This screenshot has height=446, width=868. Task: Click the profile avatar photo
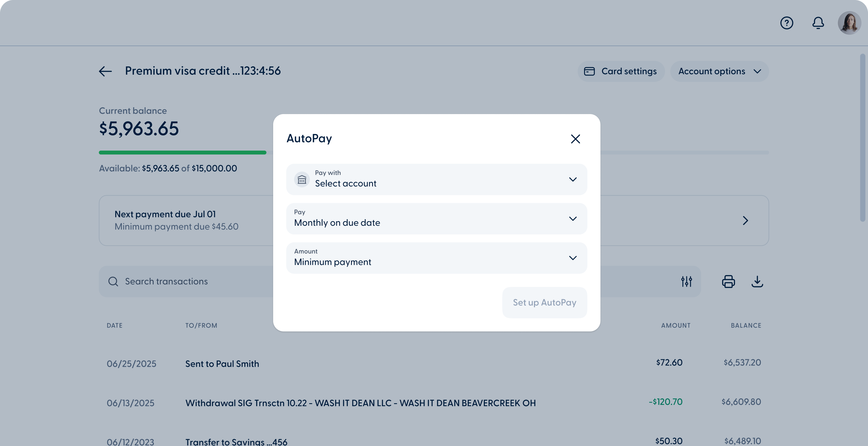(849, 22)
